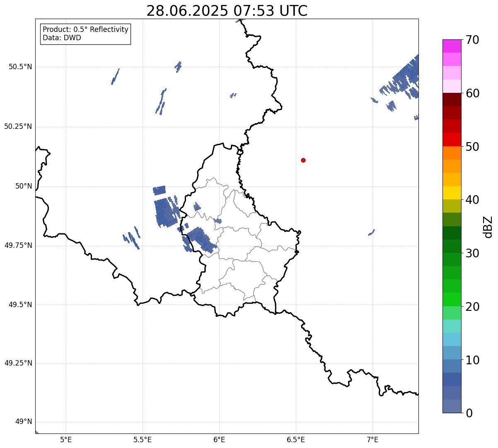Click the yellow 40 dBZ colorbar swatch
The height and width of the screenshot is (448, 498).
(x=452, y=193)
